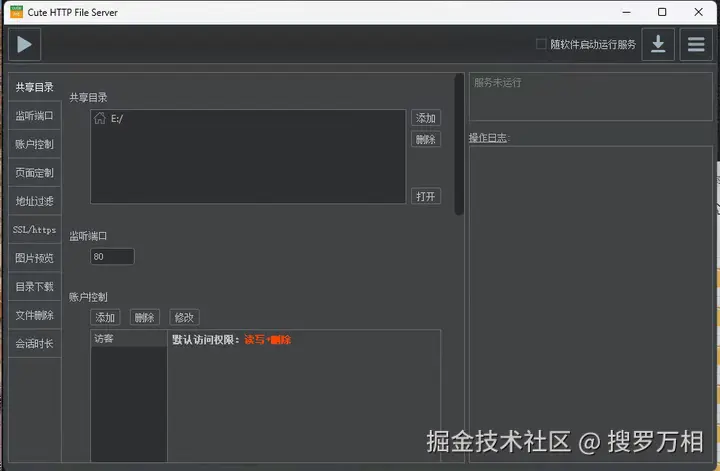Image resolution: width=720 pixels, height=471 pixels.
Task: Click the home icon beside E:/
Action: click(100, 118)
